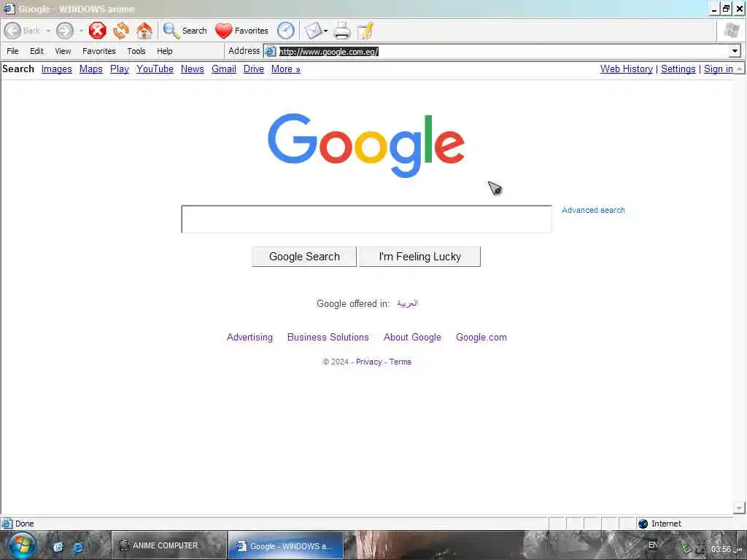Open the Favorites menu in the menu bar
The height and width of the screenshot is (560, 747).
pos(99,51)
